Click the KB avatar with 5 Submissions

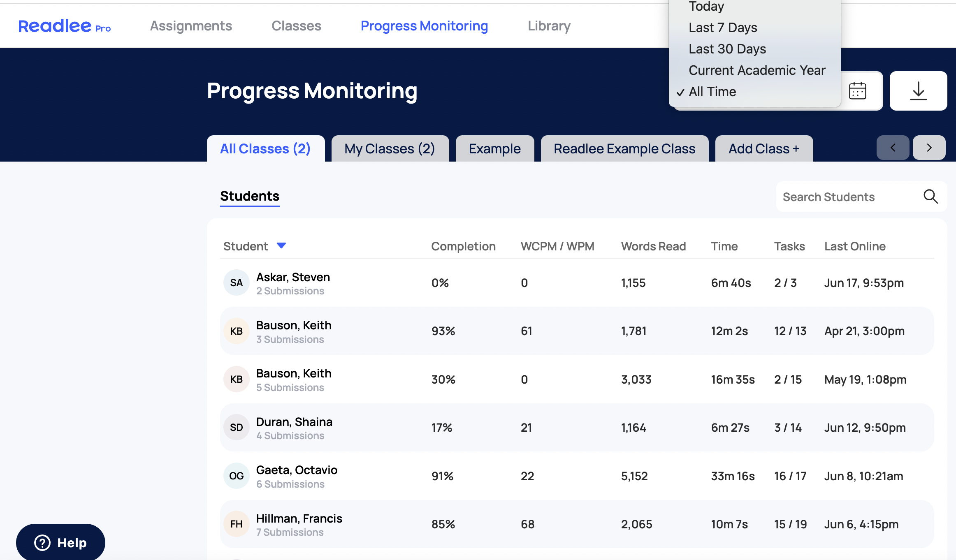[236, 379]
